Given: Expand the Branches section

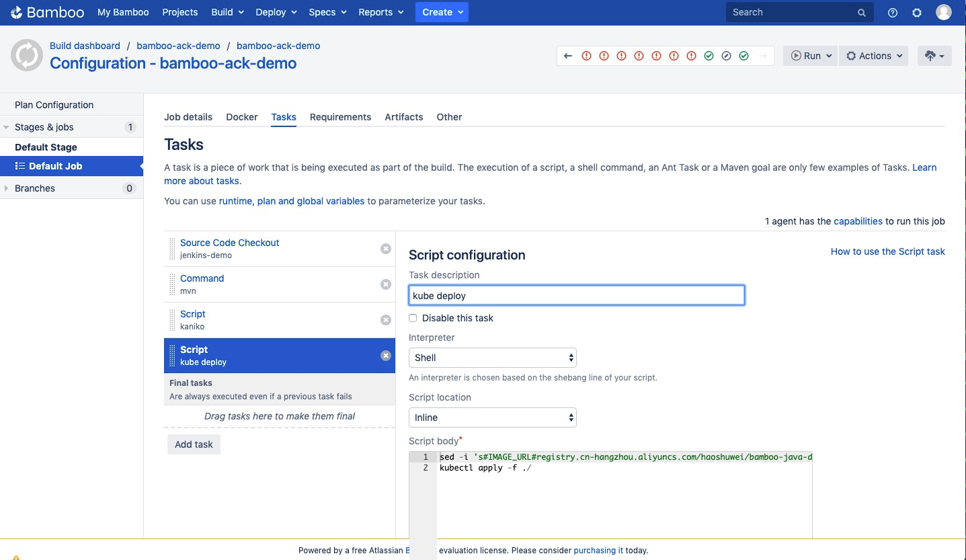Looking at the screenshot, I should pos(6,188).
